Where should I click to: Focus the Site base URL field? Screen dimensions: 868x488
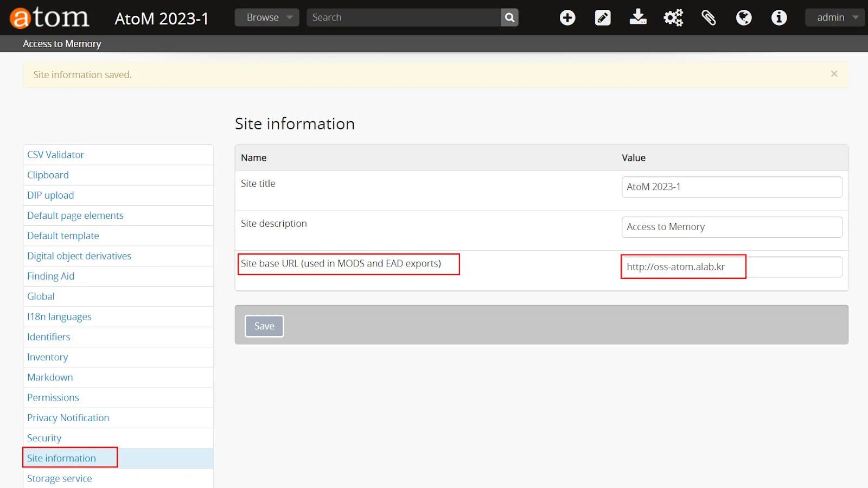(x=731, y=267)
